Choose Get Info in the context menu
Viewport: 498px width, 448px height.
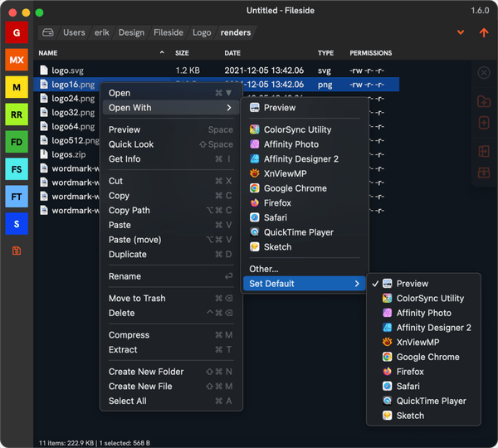tap(171, 158)
